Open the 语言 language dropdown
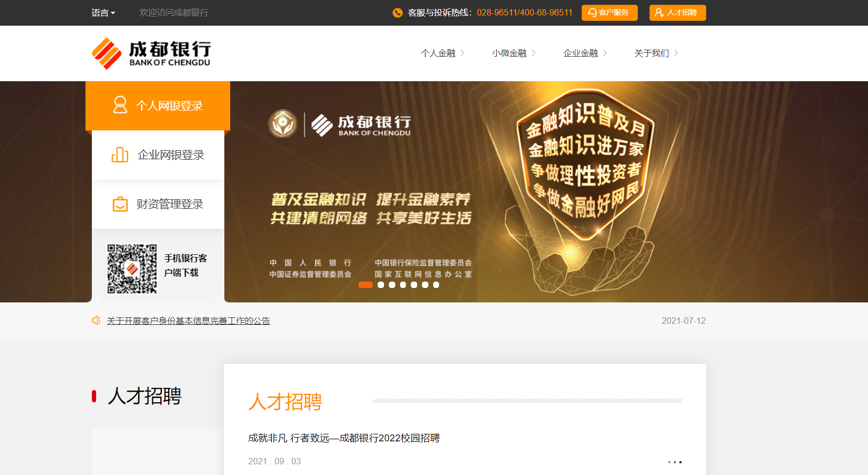Viewport: 868px width, 475px height. coord(103,13)
